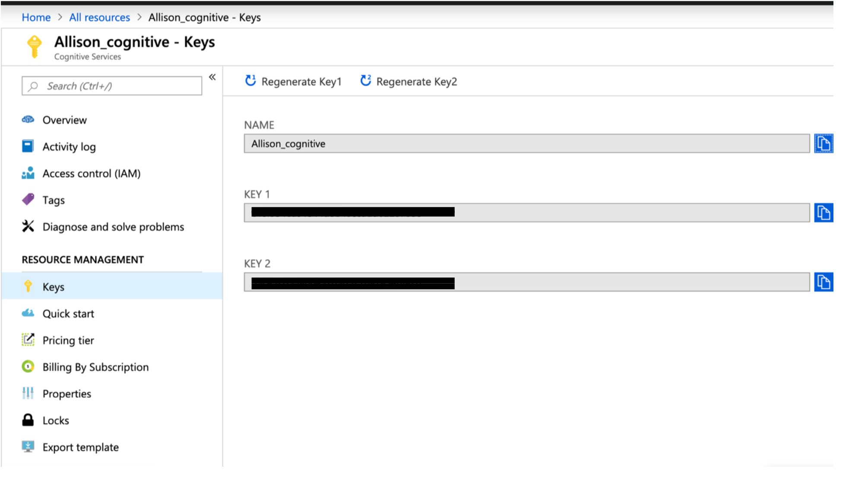
Task: Go to Home breadcrumb link
Action: coord(36,17)
